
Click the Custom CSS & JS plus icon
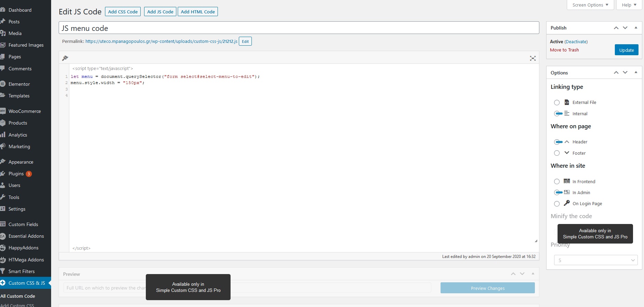tap(3, 283)
